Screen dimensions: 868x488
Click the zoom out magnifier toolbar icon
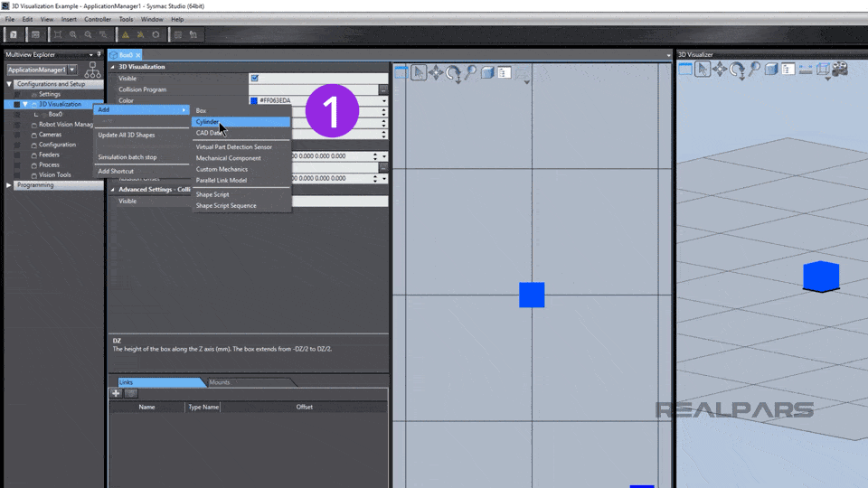(88, 35)
